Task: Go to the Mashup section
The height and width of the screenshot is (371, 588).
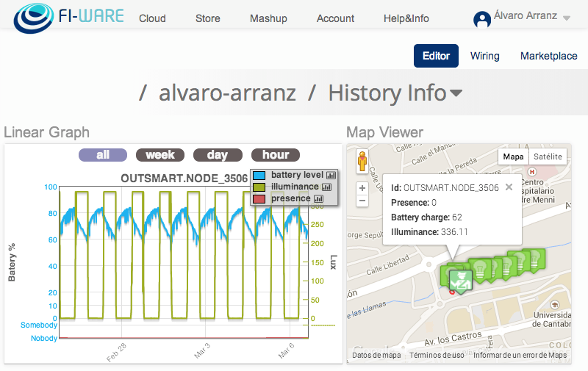Action: [x=268, y=18]
